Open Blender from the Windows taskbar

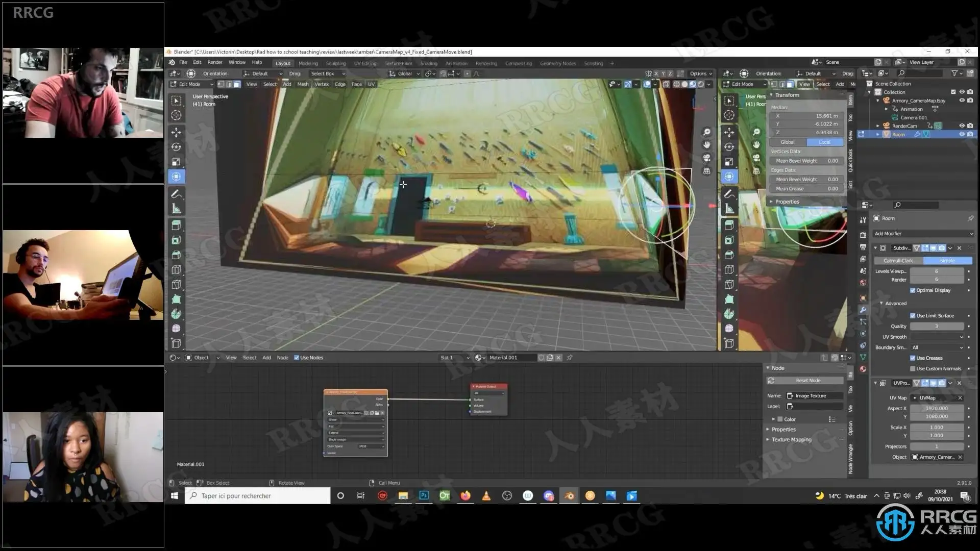point(569,495)
